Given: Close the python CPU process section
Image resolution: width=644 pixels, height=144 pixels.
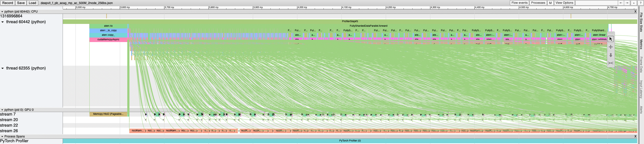Looking at the screenshot, I should click(x=635, y=12).
